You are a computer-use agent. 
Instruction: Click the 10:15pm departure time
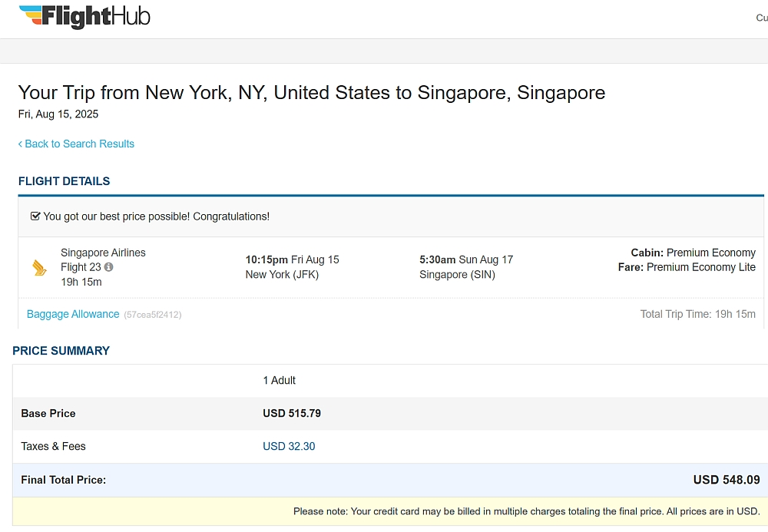click(x=266, y=260)
